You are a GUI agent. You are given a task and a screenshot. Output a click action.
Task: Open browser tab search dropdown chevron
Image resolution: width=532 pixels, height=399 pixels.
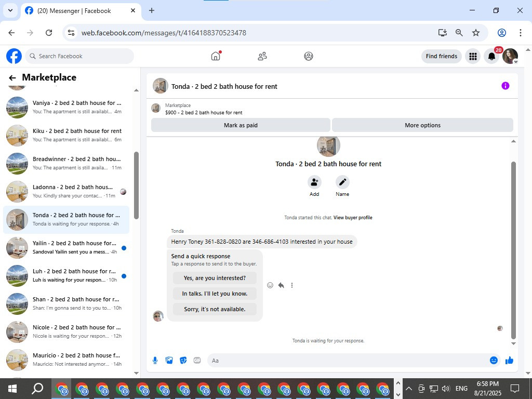click(10, 10)
